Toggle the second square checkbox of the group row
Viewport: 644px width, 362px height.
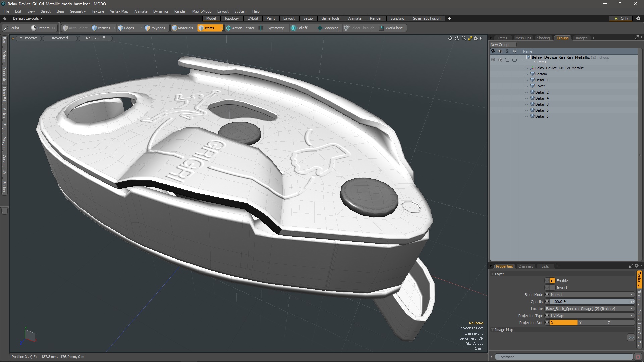514,60
